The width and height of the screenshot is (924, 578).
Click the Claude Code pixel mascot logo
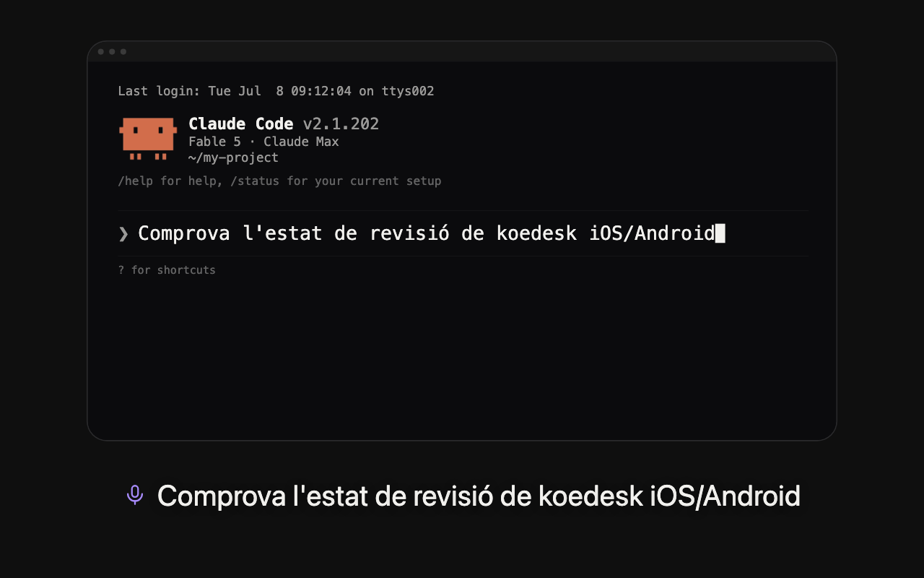pos(148,139)
